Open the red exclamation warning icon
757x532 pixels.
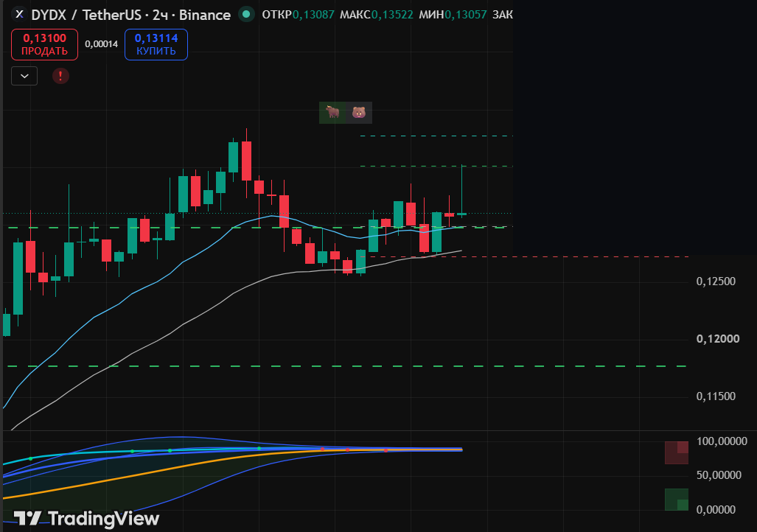tap(60, 76)
